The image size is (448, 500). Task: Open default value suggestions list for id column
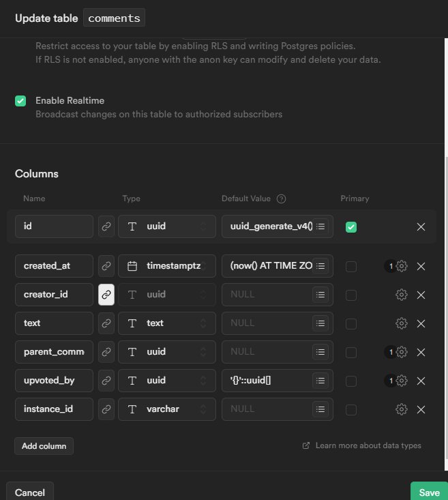[321, 226]
